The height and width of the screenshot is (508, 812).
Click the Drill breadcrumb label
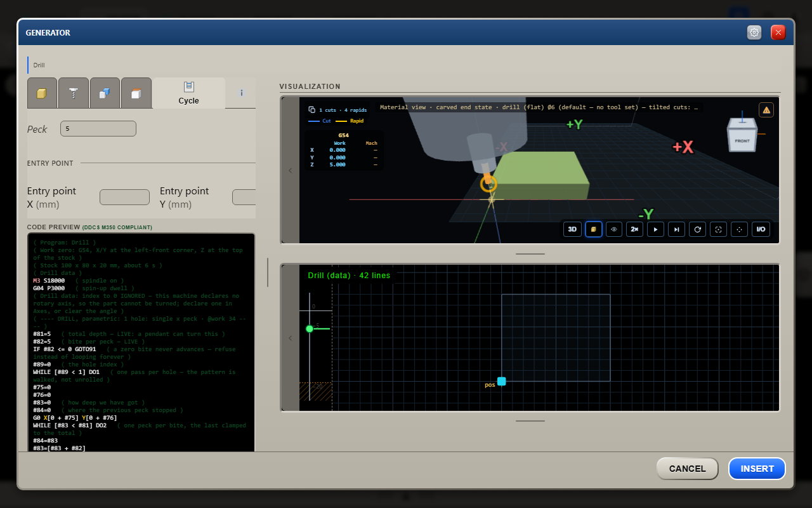click(39, 65)
